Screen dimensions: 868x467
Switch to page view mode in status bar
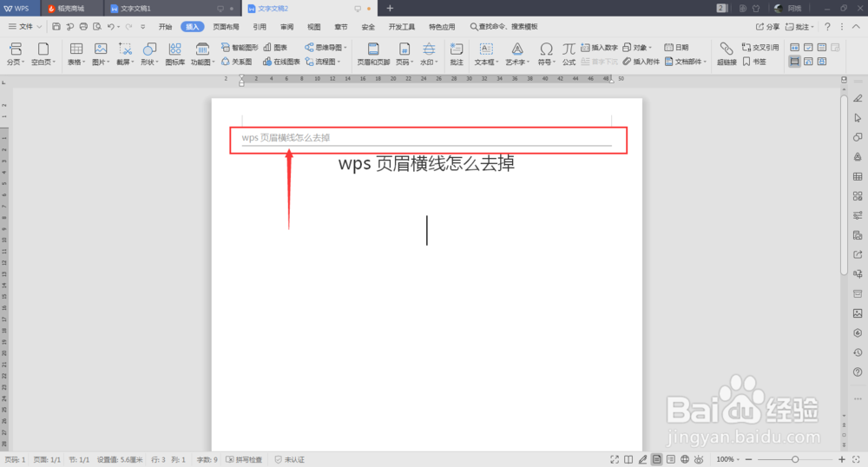[x=656, y=459]
